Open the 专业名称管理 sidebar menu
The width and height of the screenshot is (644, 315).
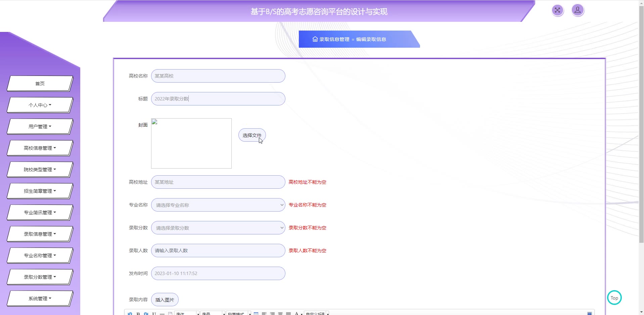pos(40,256)
